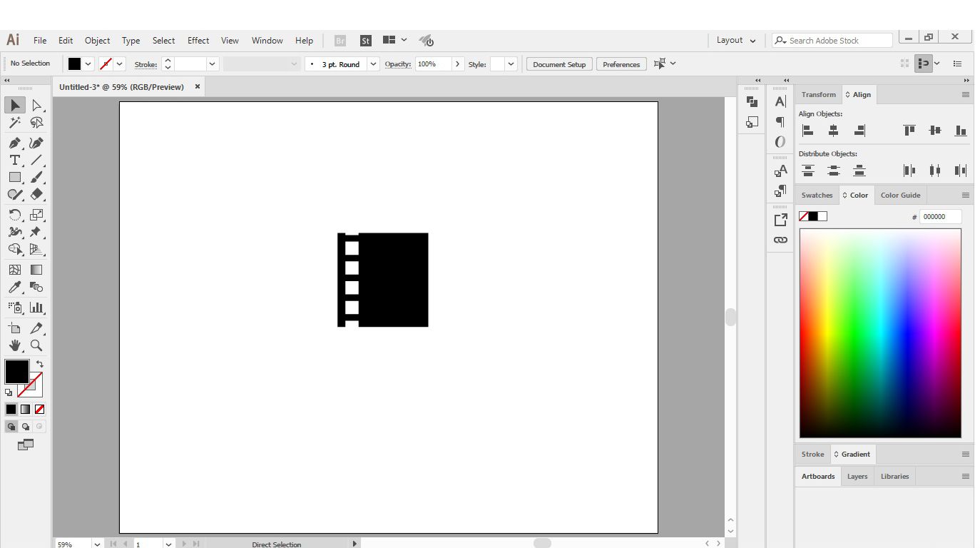Select the Magic Wand tool
The image size is (980, 548).
pyautogui.click(x=15, y=123)
